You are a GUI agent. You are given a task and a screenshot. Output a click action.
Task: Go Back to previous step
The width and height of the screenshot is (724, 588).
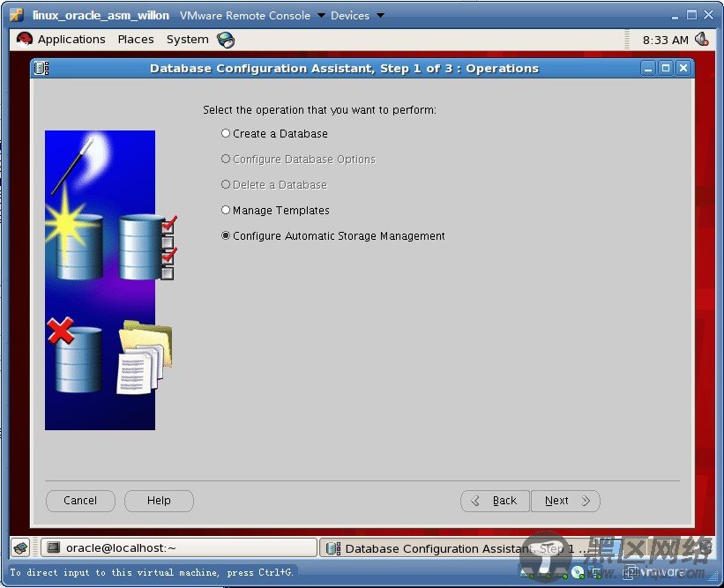495,501
